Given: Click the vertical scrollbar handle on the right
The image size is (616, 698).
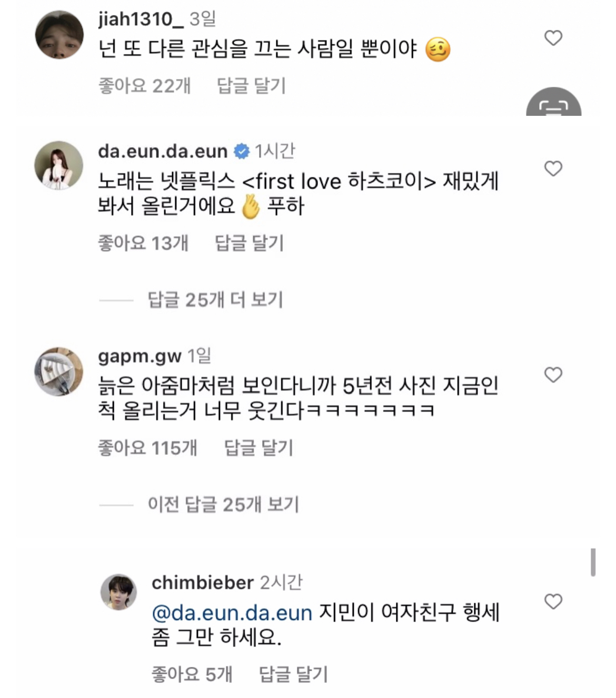Looking at the screenshot, I should (593, 563).
